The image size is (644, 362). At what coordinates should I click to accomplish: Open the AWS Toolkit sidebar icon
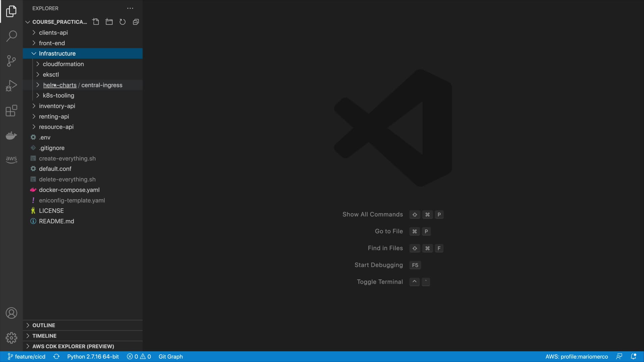click(11, 160)
